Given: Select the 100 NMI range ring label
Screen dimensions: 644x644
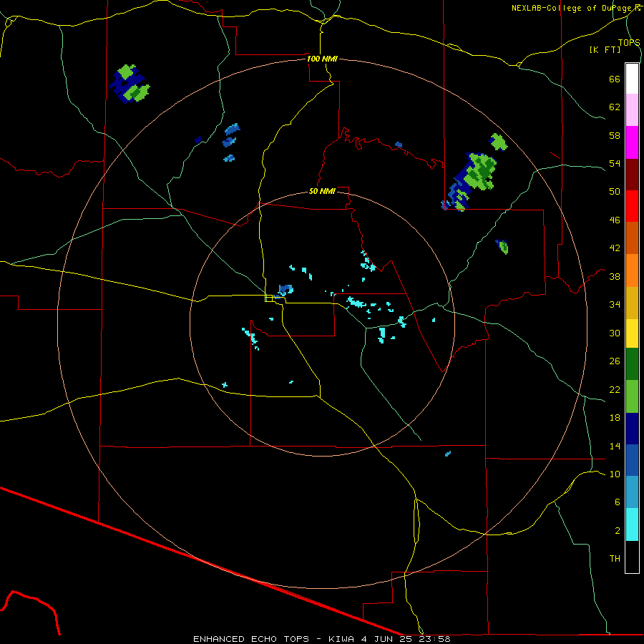Looking at the screenshot, I should pyautogui.click(x=322, y=59).
